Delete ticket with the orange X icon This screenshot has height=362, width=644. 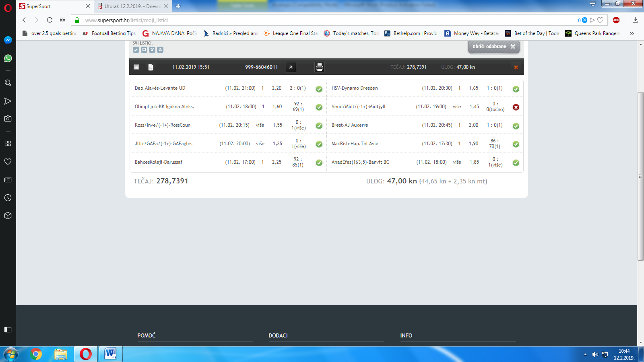pos(516,67)
